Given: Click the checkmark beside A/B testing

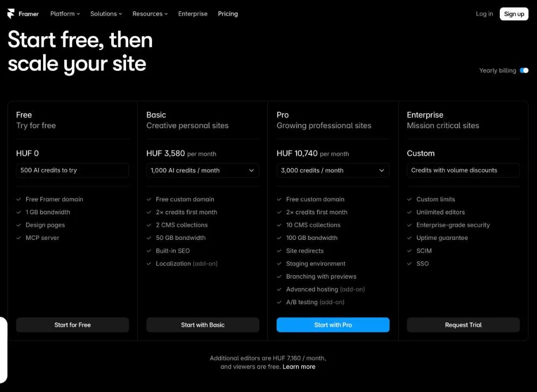Looking at the screenshot, I should pos(279,302).
